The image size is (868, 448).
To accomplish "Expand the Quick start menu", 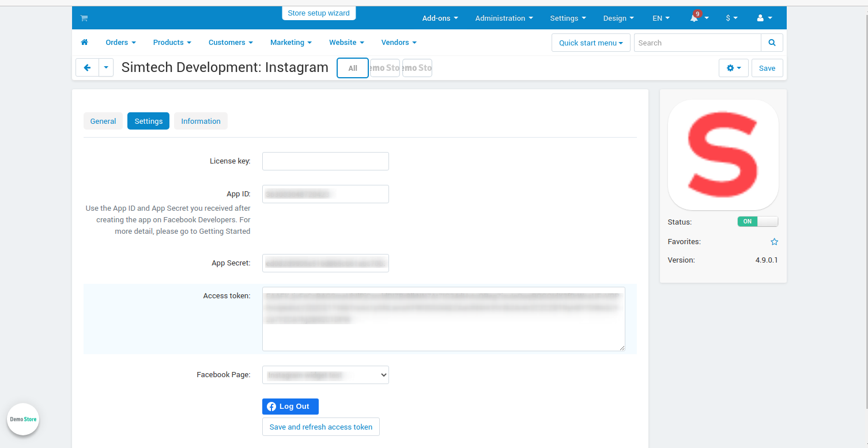I will coord(591,43).
